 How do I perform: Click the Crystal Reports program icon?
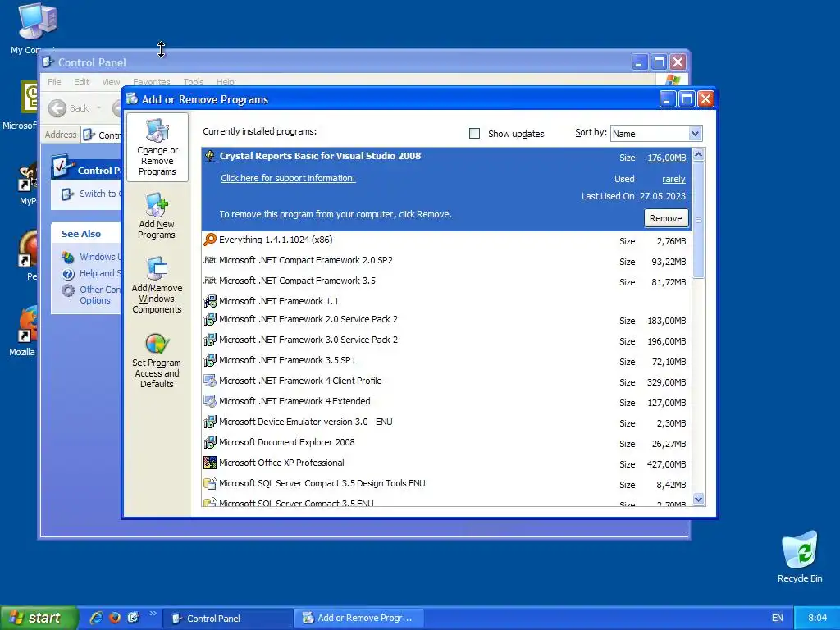210,156
